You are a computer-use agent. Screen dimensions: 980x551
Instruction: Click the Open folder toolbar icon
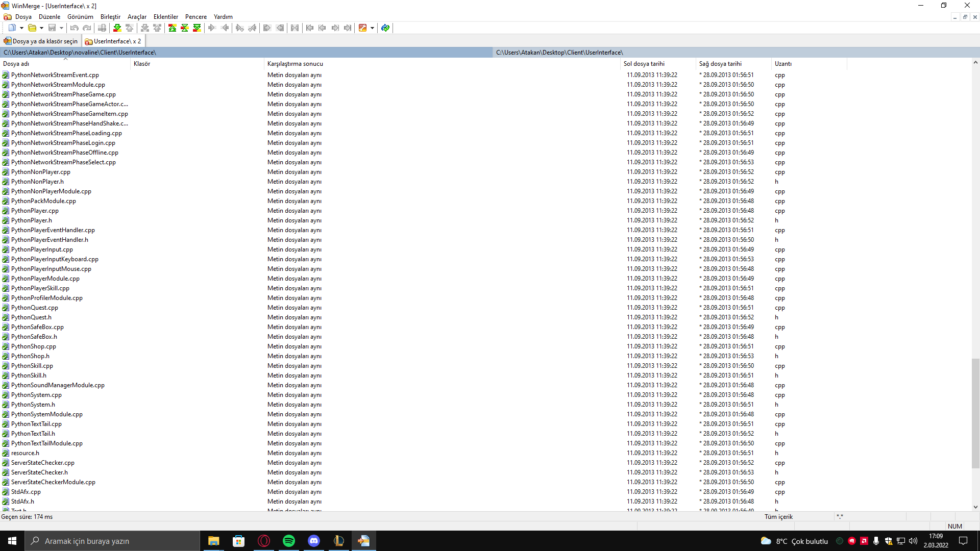click(x=32, y=28)
